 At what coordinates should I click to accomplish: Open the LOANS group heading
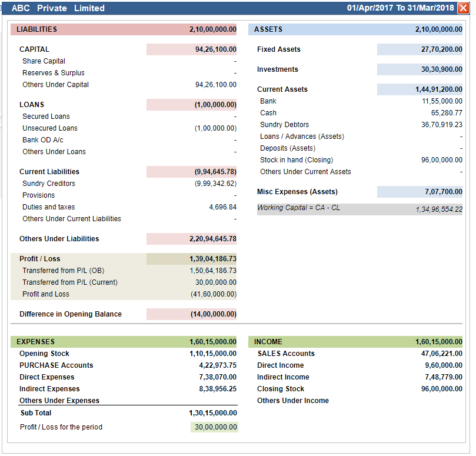(x=32, y=104)
